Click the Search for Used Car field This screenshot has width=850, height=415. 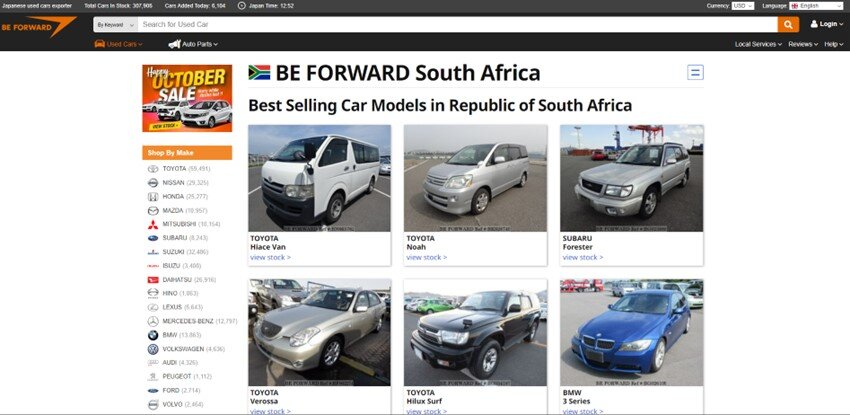[x=458, y=24]
